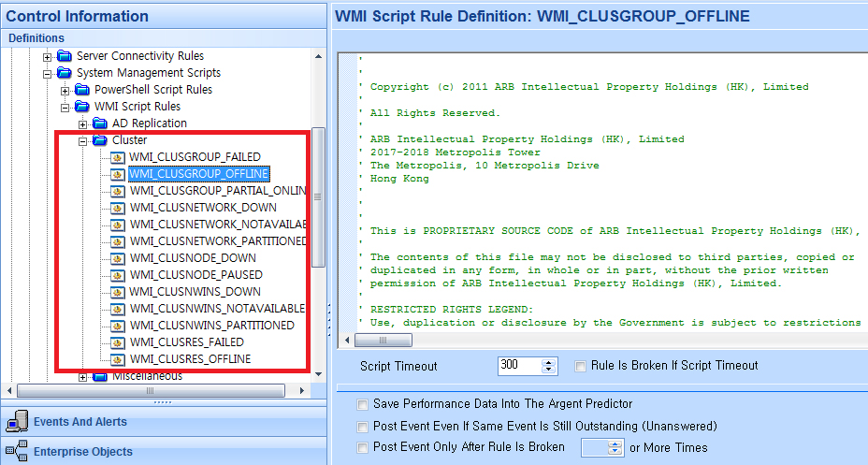Click the WMI_CLUSNODE_DOWN script icon
The image size is (868, 465).
click(118, 258)
